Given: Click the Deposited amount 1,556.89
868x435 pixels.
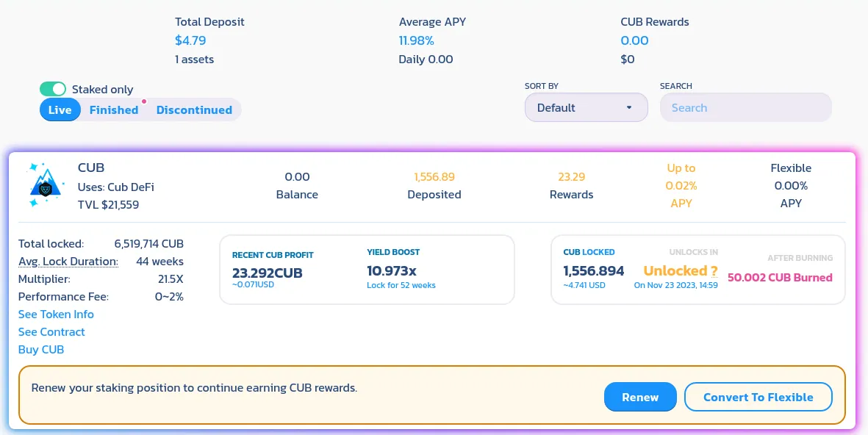Looking at the screenshot, I should (434, 177).
